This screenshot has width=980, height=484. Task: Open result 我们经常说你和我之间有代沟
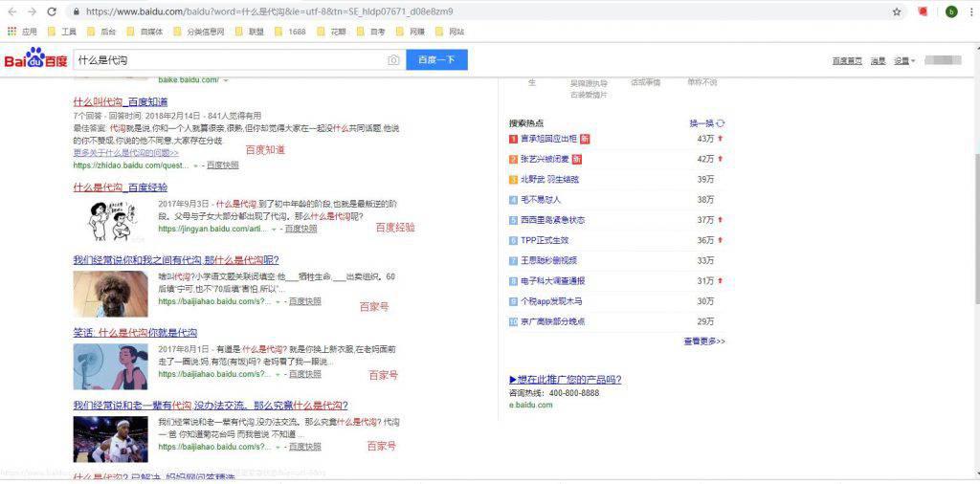tap(176, 260)
